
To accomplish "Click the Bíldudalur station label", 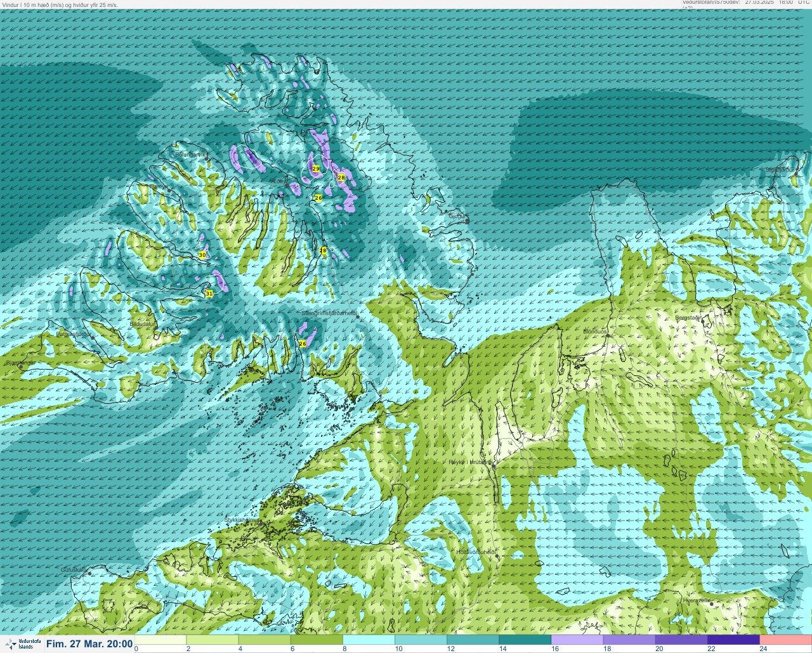I will point(143,323).
